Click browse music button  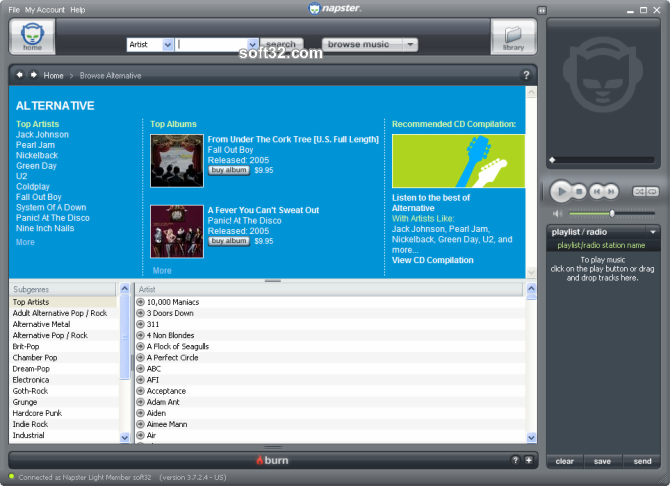coord(362,44)
